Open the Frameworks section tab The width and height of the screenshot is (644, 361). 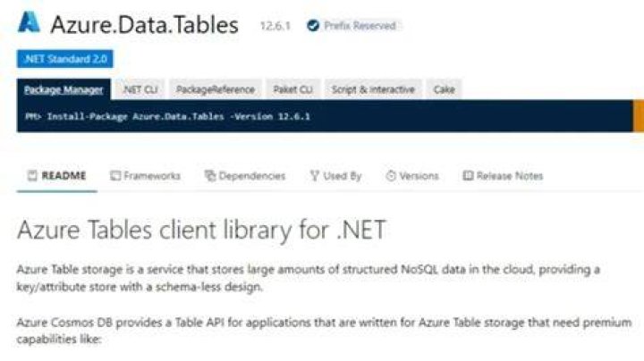click(x=146, y=176)
